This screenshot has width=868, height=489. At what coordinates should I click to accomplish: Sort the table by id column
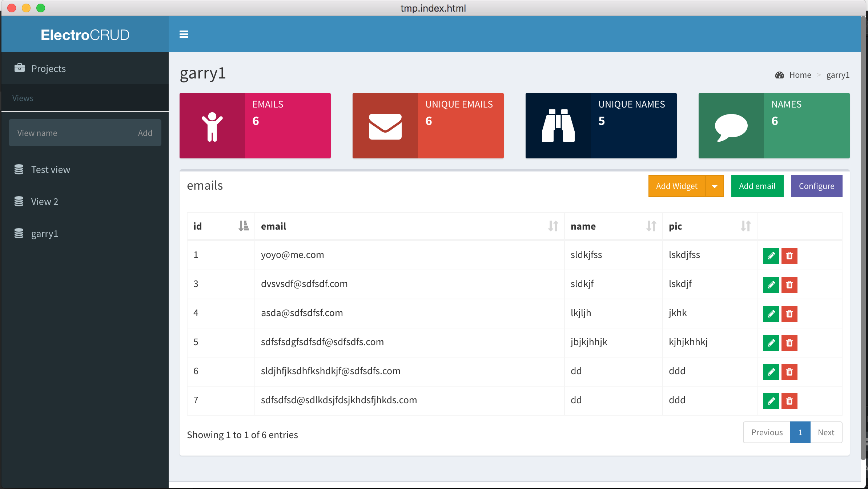(221, 226)
